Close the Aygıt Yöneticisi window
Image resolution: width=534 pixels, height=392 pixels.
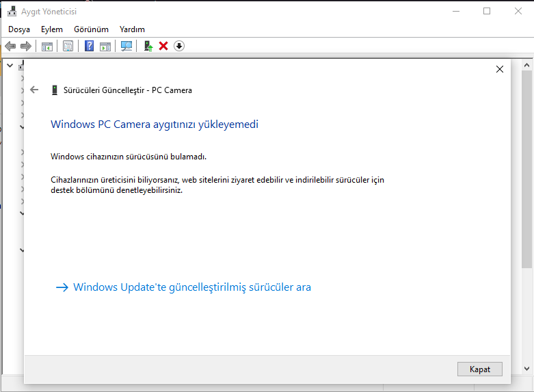click(518, 11)
